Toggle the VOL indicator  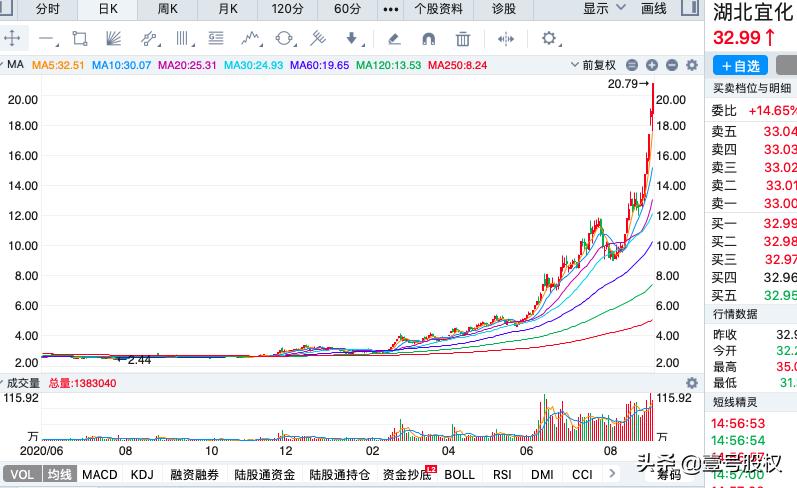point(20,475)
